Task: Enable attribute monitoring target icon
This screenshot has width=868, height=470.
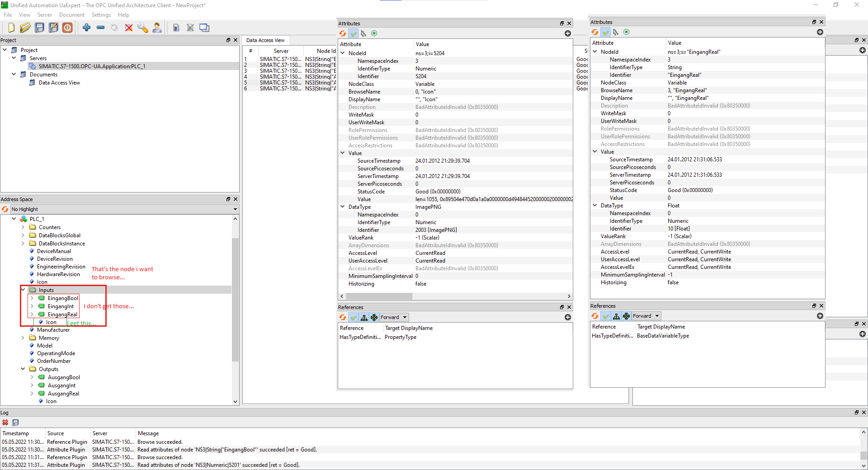Action: click(x=374, y=33)
